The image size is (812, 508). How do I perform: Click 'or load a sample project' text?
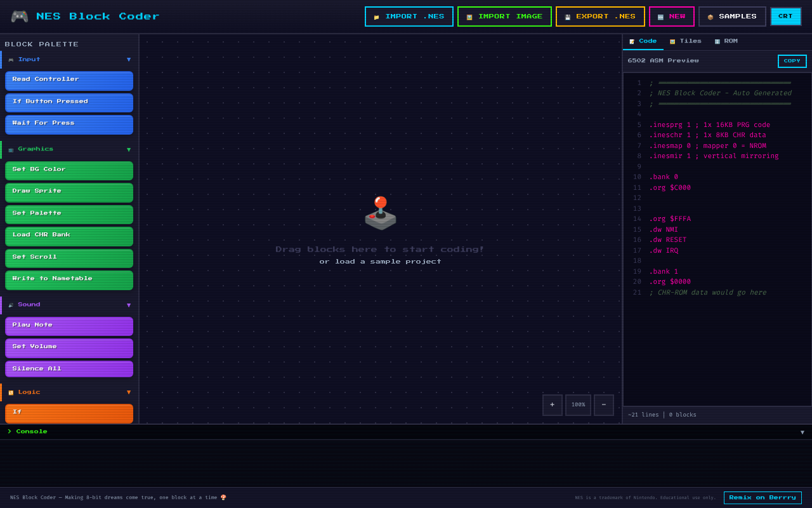380,262
